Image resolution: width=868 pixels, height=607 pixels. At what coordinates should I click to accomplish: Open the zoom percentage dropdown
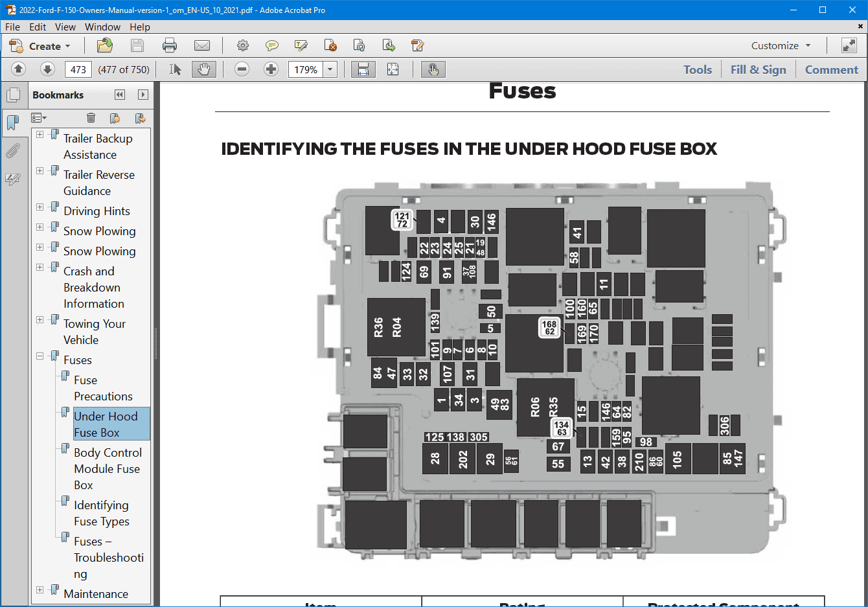330,69
